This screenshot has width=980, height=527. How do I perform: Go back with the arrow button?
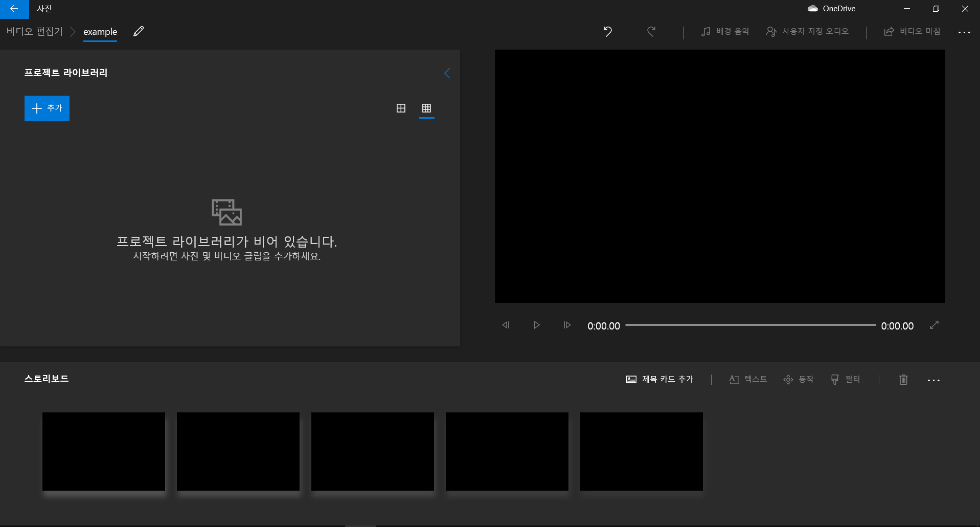pos(14,9)
